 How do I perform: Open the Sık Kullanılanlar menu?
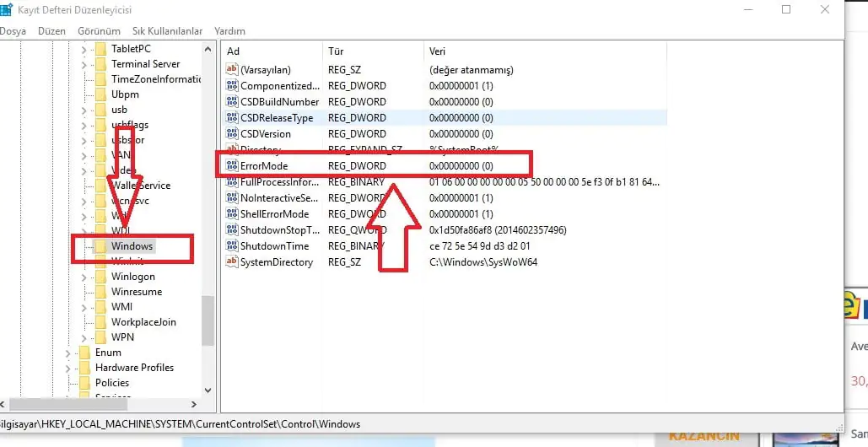pyautogui.click(x=167, y=31)
